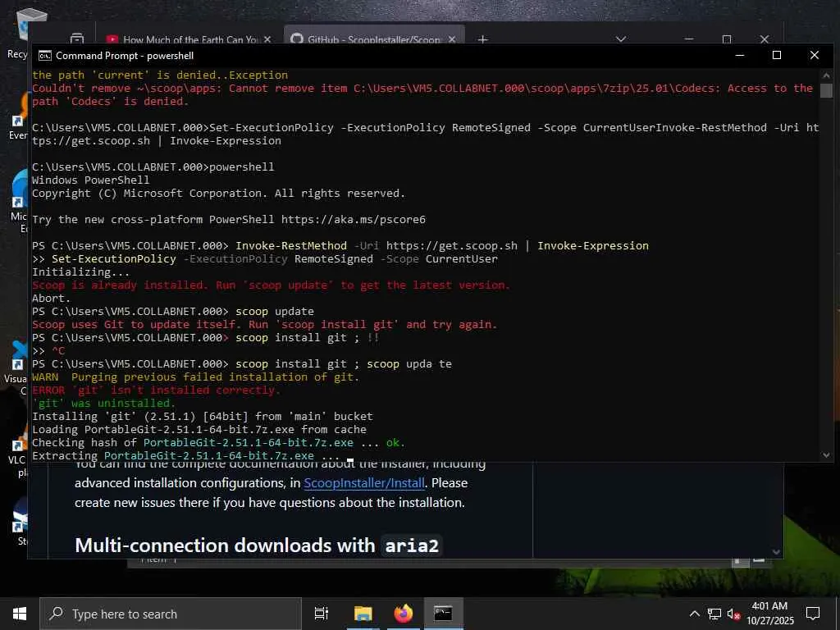Open the Windows Start menu
The width and height of the screenshot is (840, 630).
pos(20,614)
